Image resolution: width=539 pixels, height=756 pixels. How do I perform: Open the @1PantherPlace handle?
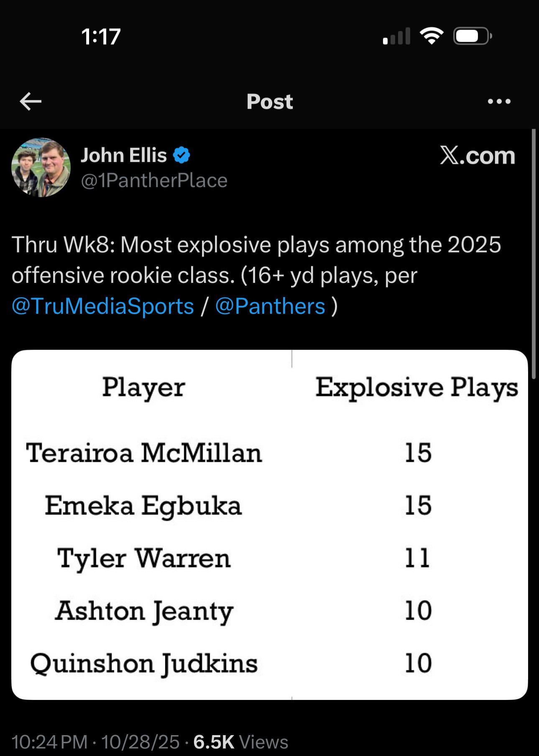(x=154, y=181)
